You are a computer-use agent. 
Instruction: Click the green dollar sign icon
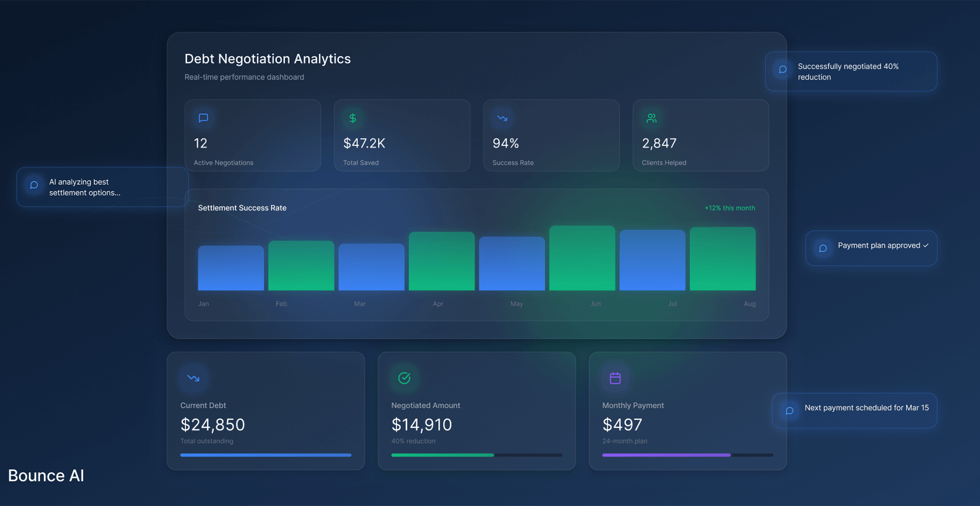pos(353,118)
